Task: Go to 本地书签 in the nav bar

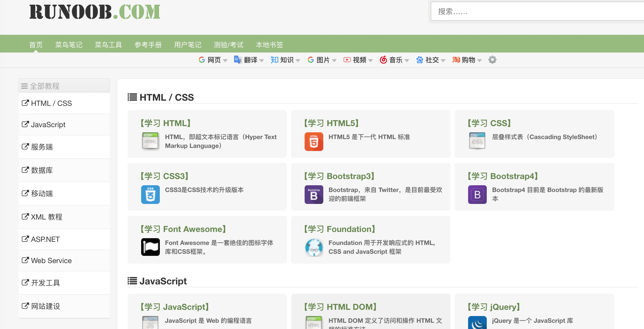Action: (x=269, y=45)
